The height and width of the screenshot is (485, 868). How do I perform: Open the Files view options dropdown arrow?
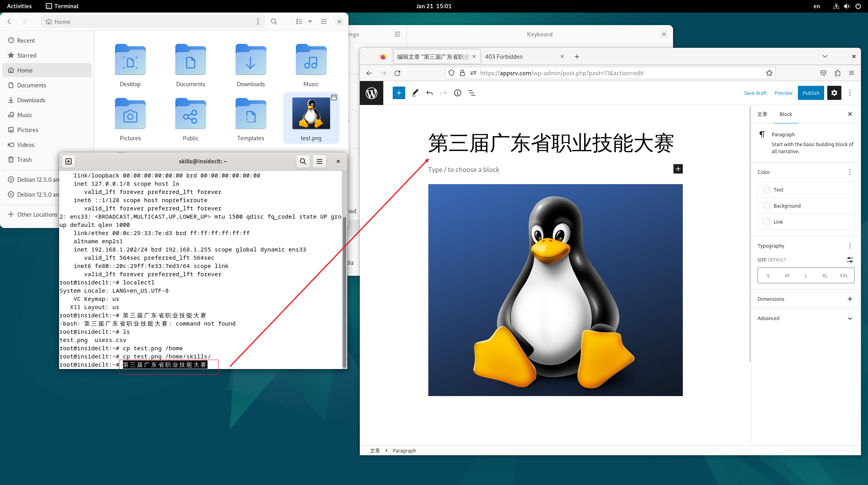pyautogui.click(x=310, y=22)
